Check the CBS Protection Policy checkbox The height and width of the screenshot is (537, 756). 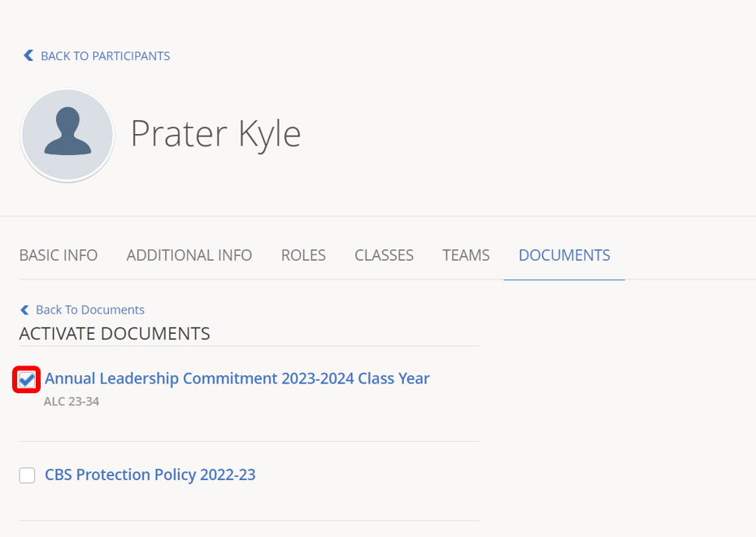point(28,475)
